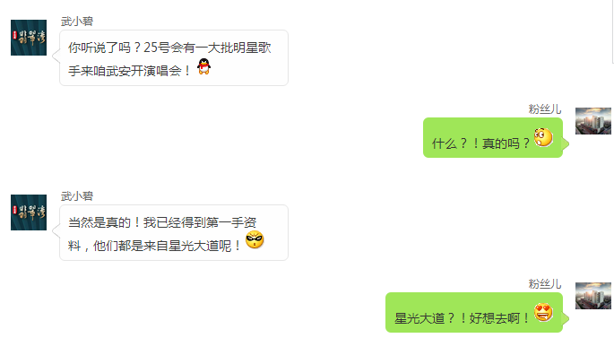Viewport: 614px width, 364px height.
Task: Click the heart-eyes emoji in last message
Action: coord(543,312)
